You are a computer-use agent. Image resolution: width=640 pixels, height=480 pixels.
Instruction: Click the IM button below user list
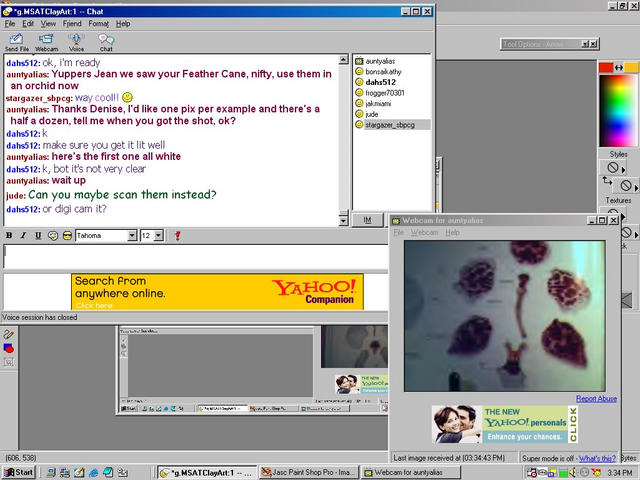(367, 220)
